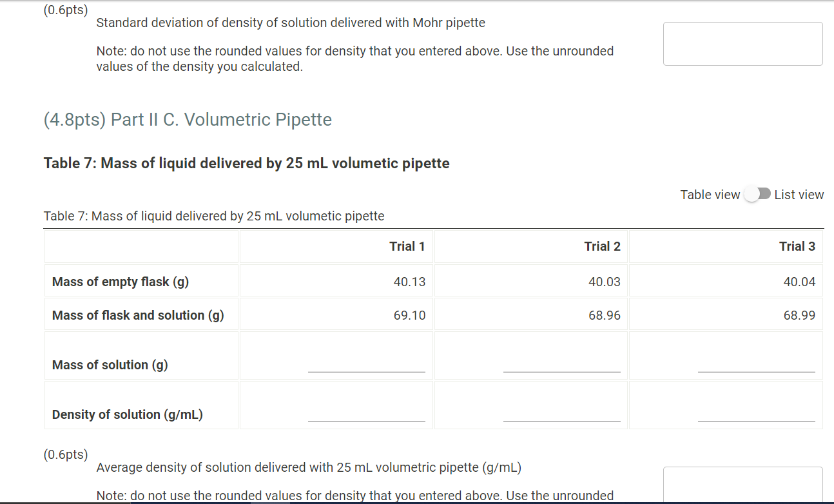Click the standard deviation answer box
Image resolution: width=834 pixels, height=504 pixels.
[x=742, y=43]
